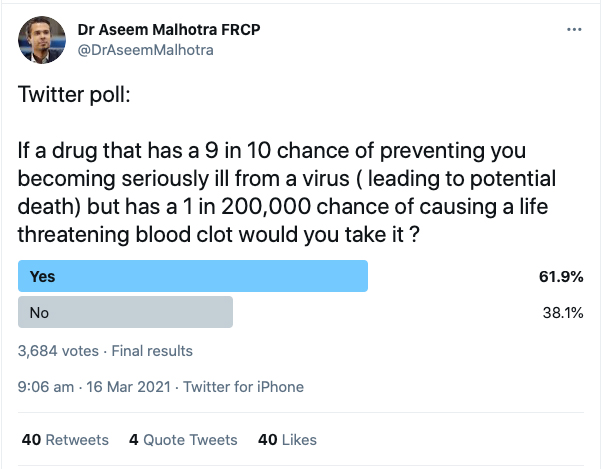View the 4 Quote Tweets list

pyautogui.click(x=184, y=439)
